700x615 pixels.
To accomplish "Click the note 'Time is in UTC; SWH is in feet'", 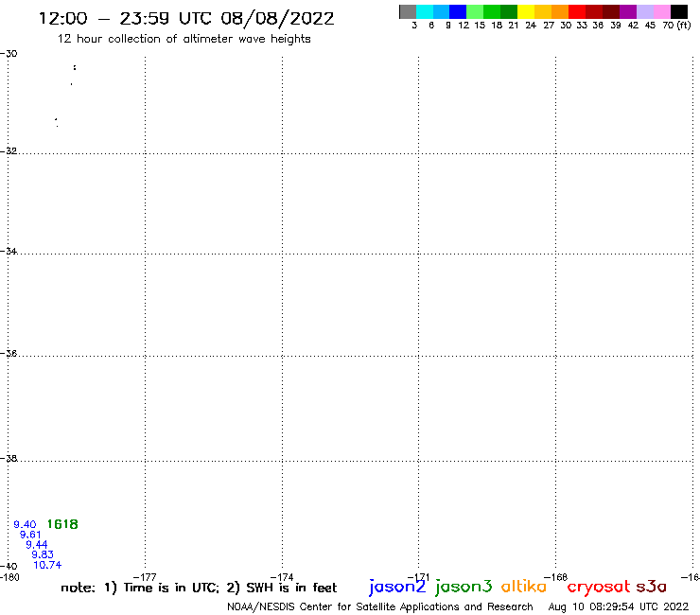I will tap(199, 588).
